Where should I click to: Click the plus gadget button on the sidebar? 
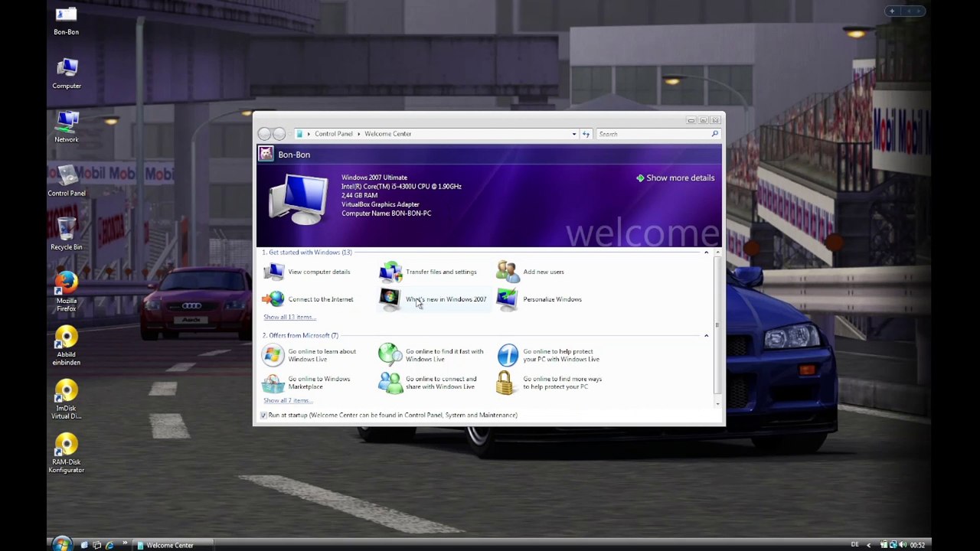pyautogui.click(x=892, y=11)
